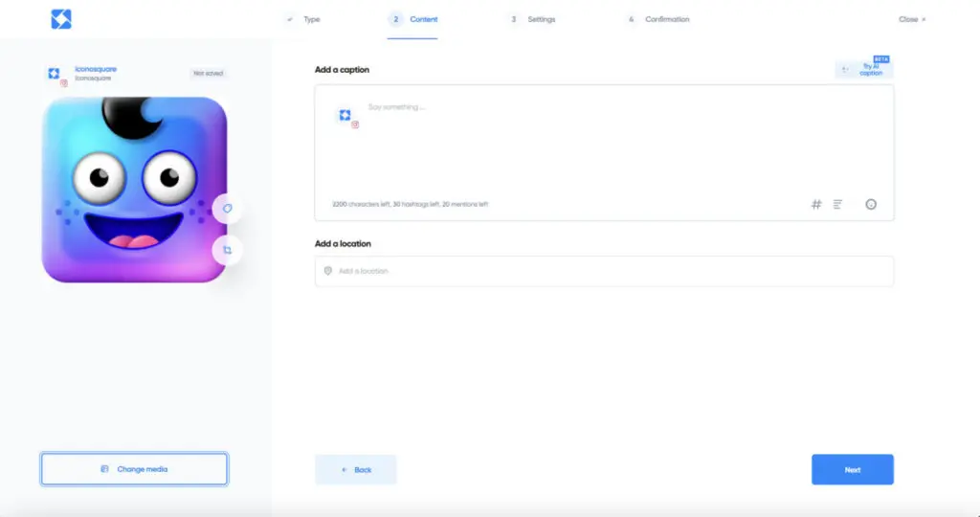Focus the Add a location field
The width and height of the screenshot is (980, 517).
pos(612,271)
